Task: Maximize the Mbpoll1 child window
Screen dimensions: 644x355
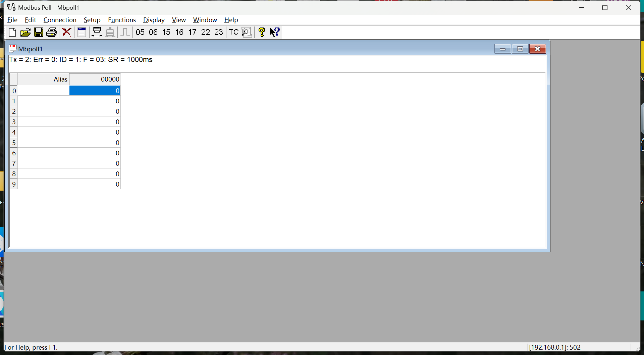Action: click(x=520, y=49)
